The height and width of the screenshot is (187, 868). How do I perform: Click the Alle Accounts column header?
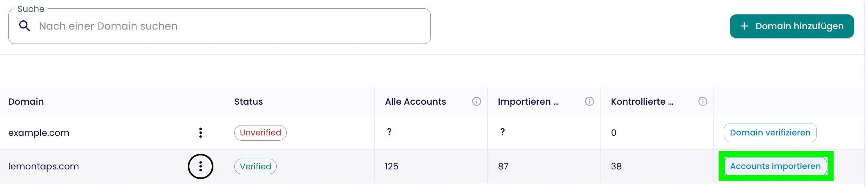pyautogui.click(x=415, y=101)
